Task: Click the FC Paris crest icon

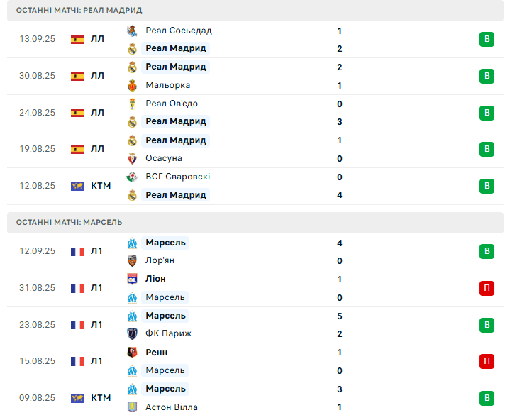Action: [x=132, y=333]
